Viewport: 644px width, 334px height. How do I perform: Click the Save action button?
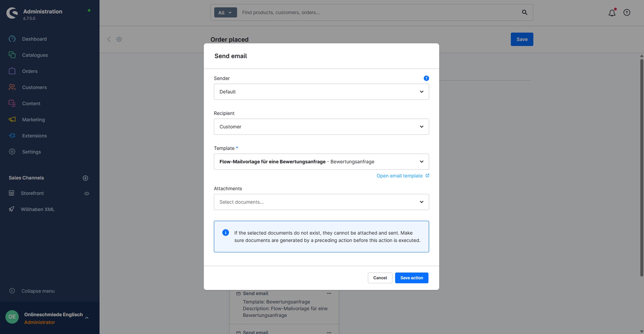412,278
